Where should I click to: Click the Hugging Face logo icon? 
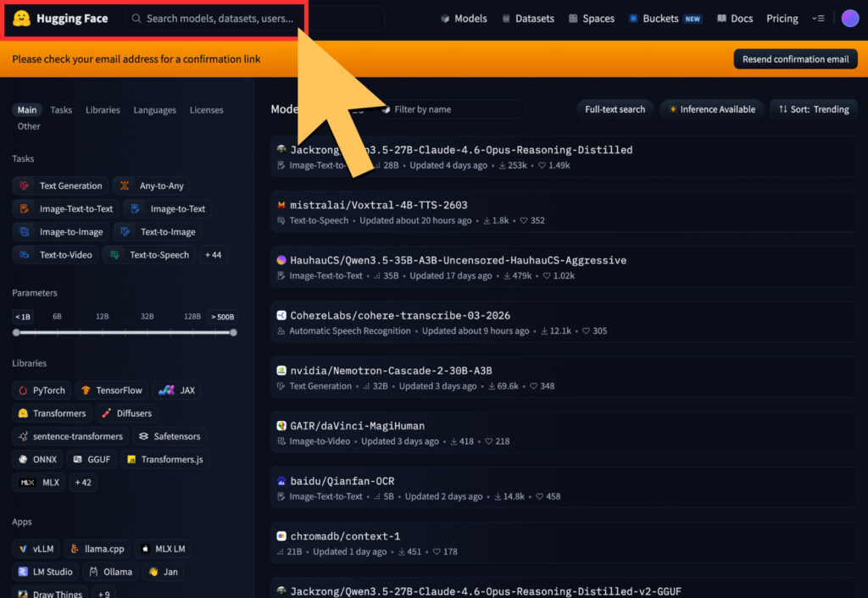(22, 19)
